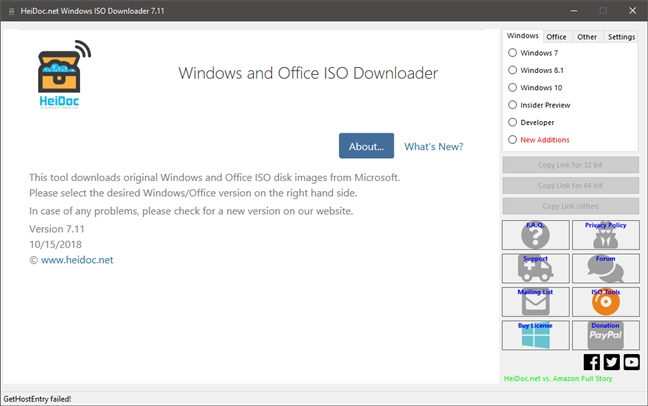Click the Support ambulance icon
The image size is (648, 406).
(x=536, y=268)
